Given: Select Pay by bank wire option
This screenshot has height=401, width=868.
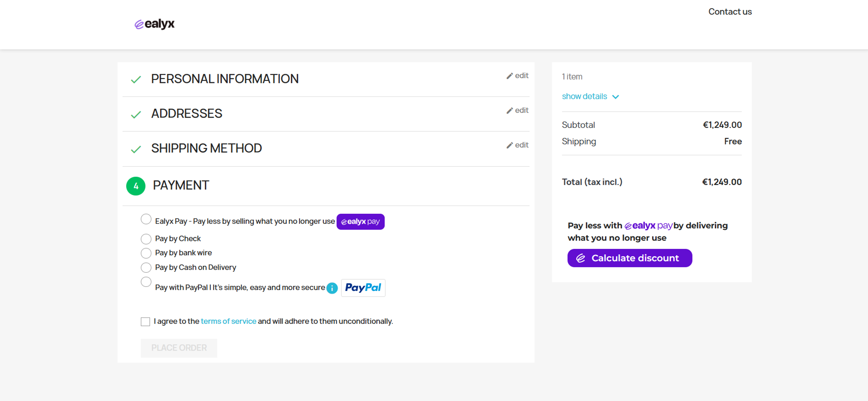Looking at the screenshot, I should click(146, 253).
